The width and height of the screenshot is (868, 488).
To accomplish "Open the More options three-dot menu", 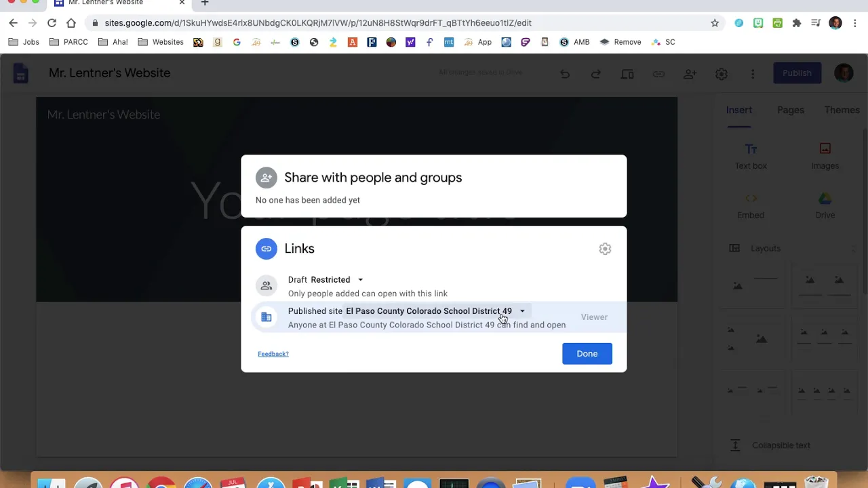I will pos(753,74).
